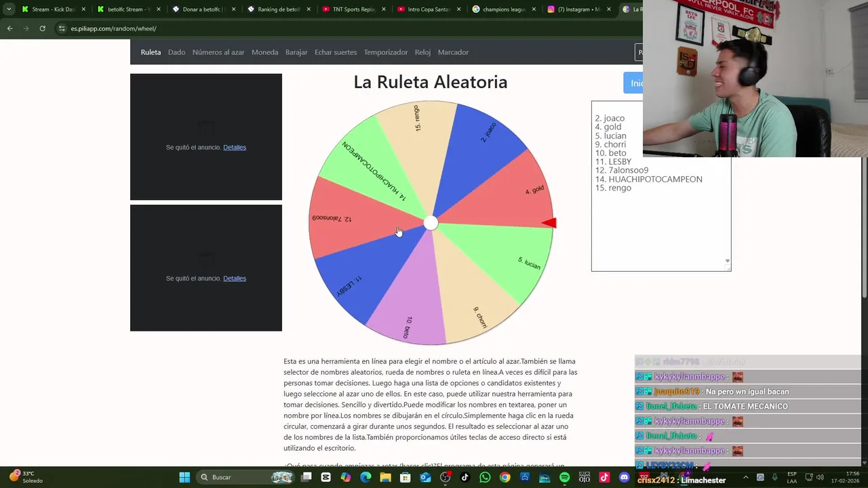The height and width of the screenshot is (488, 868).
Task: Open Copilot from the taskbar
Action: pyautogui.click(x=346, y=477)
